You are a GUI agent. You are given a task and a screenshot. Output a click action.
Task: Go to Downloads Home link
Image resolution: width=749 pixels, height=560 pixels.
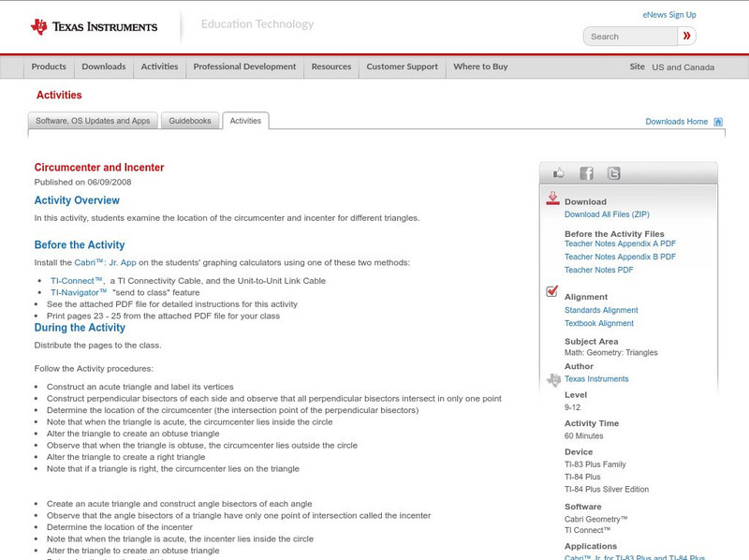point(676,122)
